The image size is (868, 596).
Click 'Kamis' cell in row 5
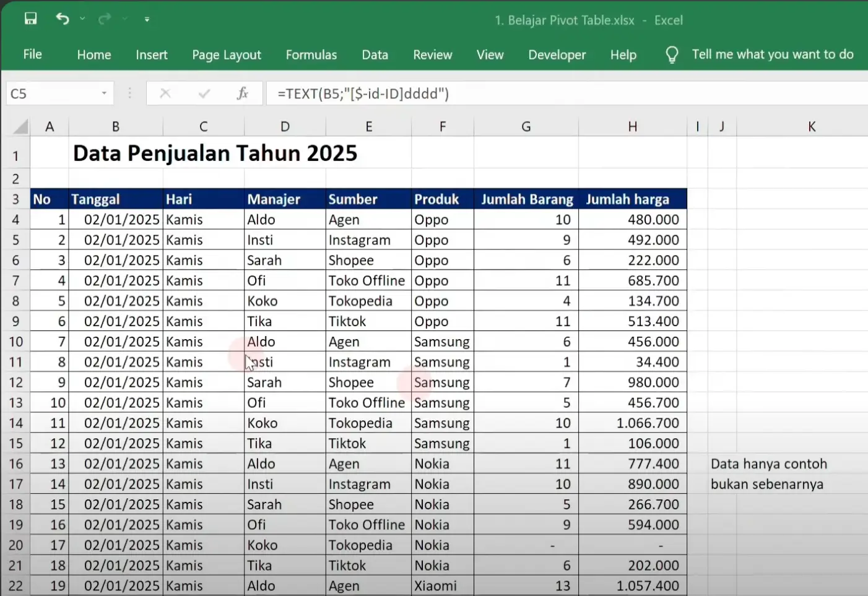(204, 240)
